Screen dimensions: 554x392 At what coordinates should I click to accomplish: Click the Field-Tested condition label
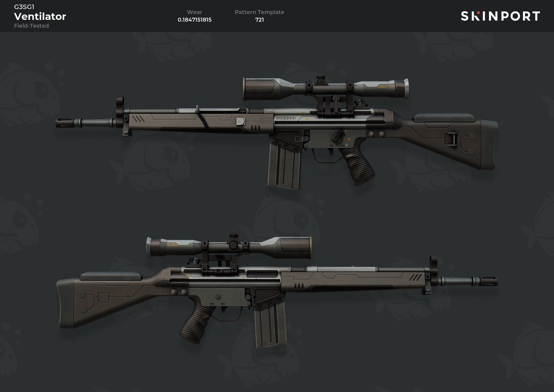click(x=31, y=26)
